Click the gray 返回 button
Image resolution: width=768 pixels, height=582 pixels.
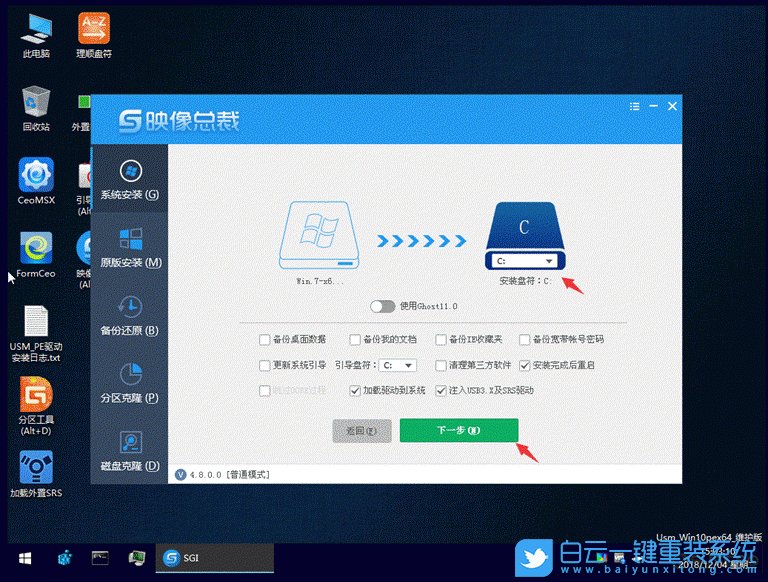362,431
